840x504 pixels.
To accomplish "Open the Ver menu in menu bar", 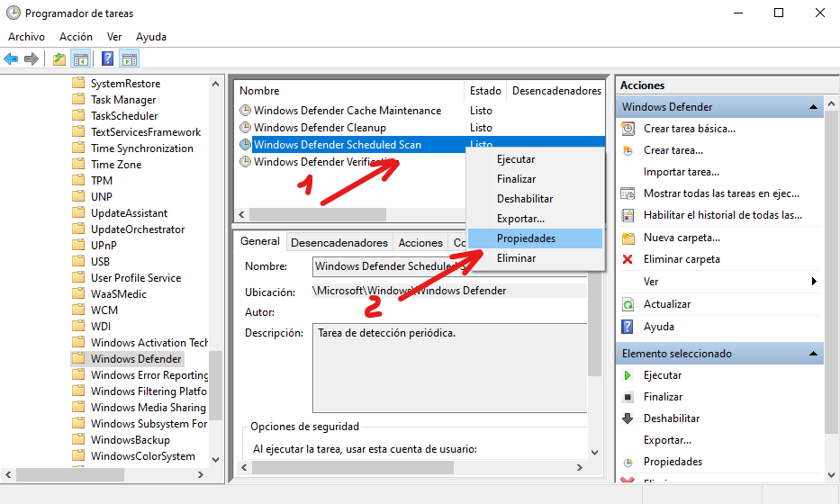I will click(114, 37).
